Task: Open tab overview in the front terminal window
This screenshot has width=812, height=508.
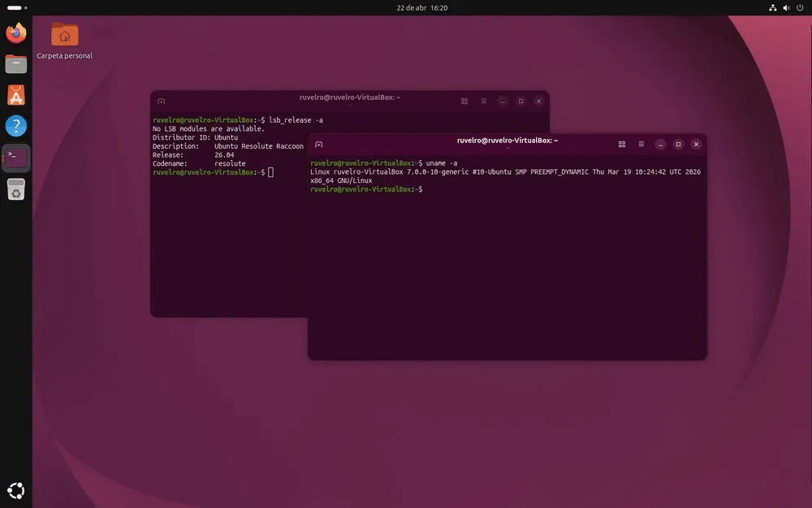Action: [x=622, y=144]
